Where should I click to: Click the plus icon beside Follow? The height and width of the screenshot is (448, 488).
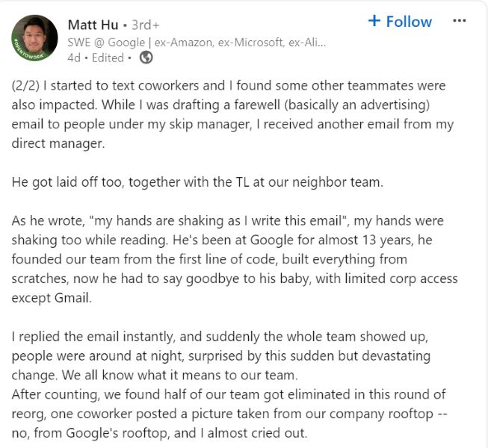tap(374, 21)
